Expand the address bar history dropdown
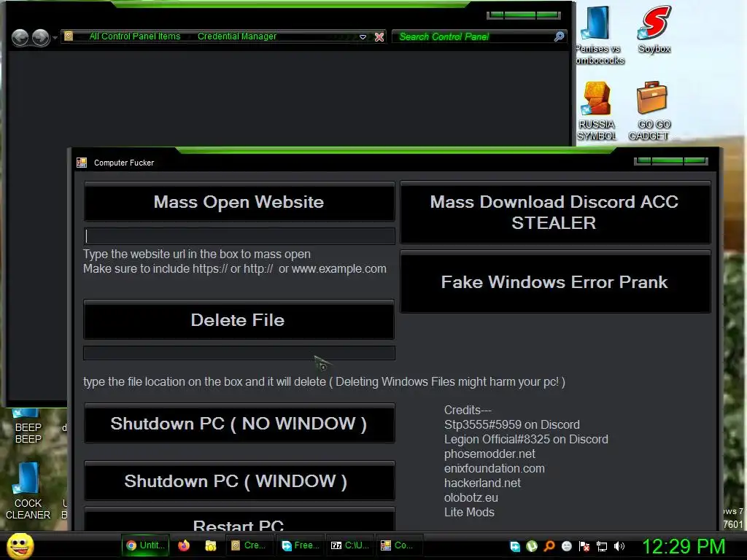 point(363,36)
